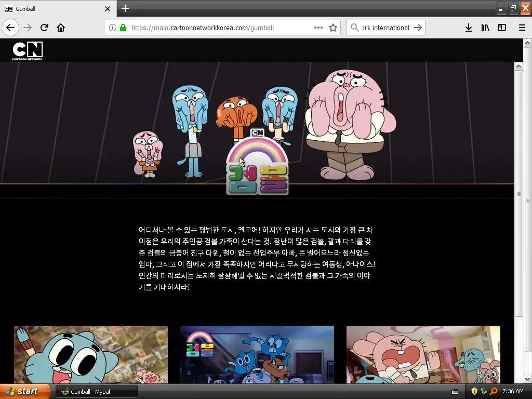Click the inner page scrollbar thumb
The height and width of the screenshot is (399, 532).
[x=518, y=194]
